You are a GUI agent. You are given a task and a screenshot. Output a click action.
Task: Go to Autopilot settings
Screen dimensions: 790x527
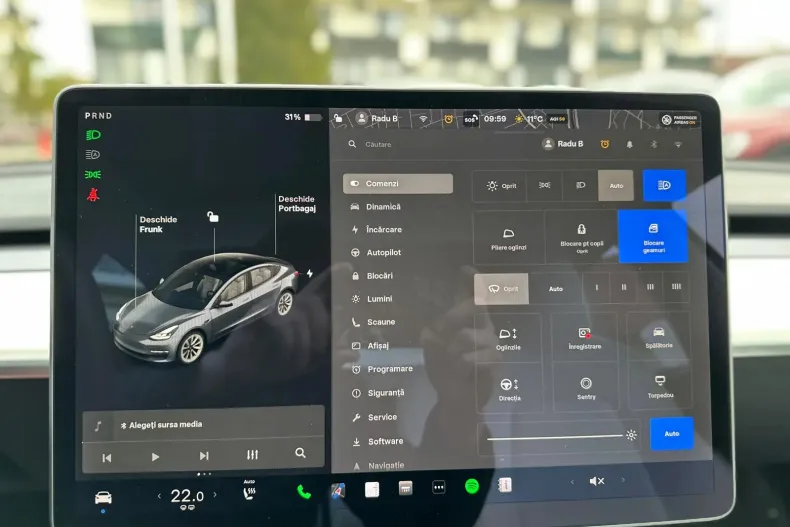coord(376,252)
